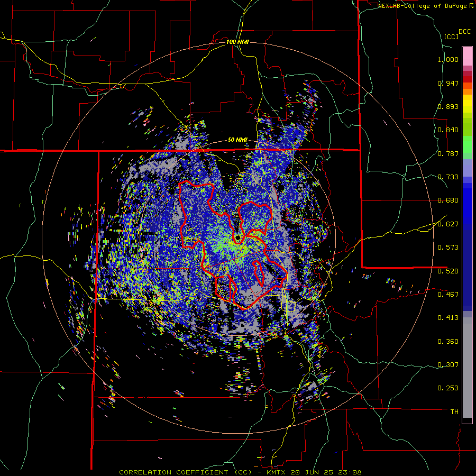
Task: Click the black radar site dot at center
Action: [x=237, y=237]
